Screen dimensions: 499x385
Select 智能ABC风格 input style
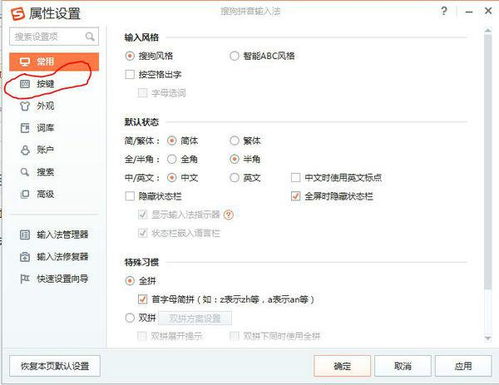tap(234, 56)
